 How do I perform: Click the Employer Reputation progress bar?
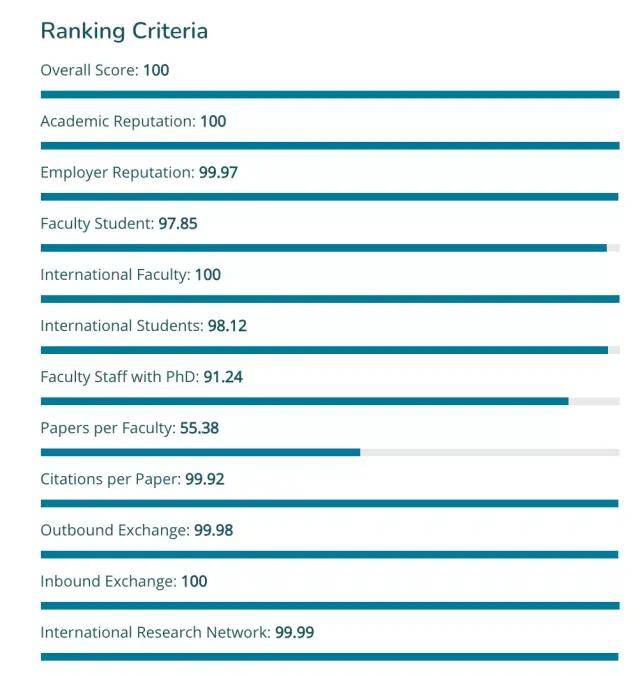coord(330,197)
